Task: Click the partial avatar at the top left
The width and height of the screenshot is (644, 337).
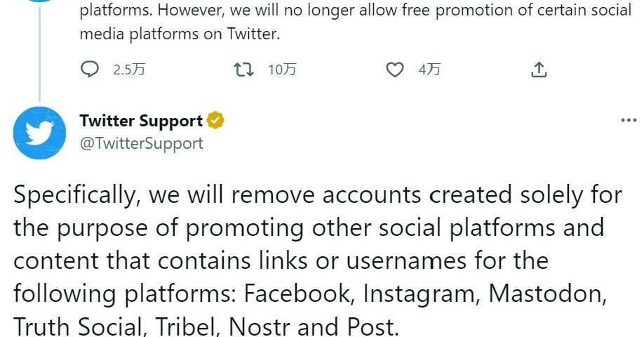Action: (39, 2)
